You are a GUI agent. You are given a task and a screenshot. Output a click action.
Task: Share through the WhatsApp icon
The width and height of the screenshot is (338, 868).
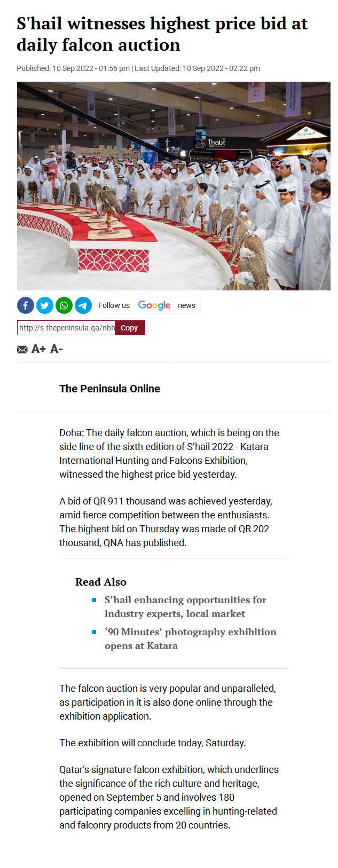64,305
